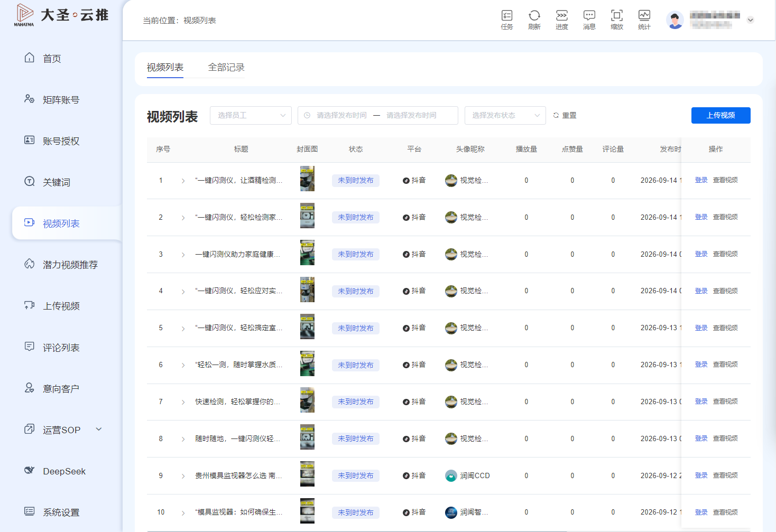
Task: Open cover thumbnail in row 7
Action: pyautogui.click(x=307, y=400)
